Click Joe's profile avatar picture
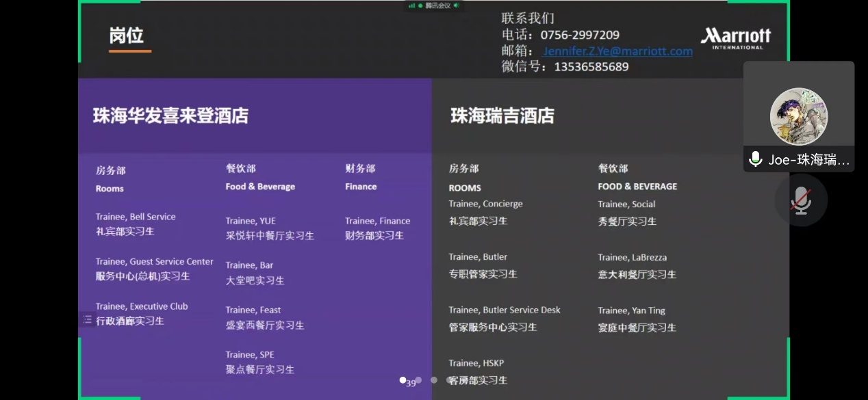Image resolution: width=868 pixels, height=400 pixels. [798, 116]
